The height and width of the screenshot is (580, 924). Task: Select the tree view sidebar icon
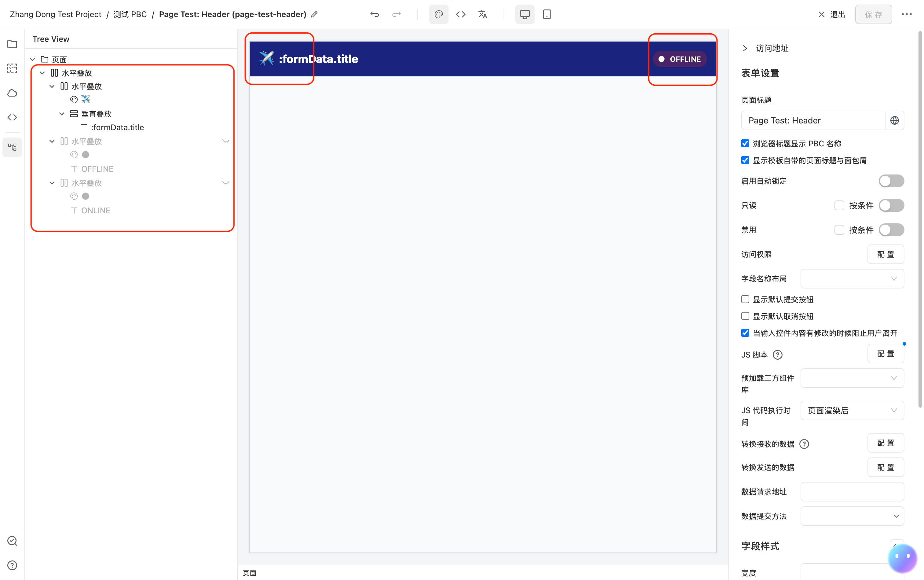[x=12, y=147]
